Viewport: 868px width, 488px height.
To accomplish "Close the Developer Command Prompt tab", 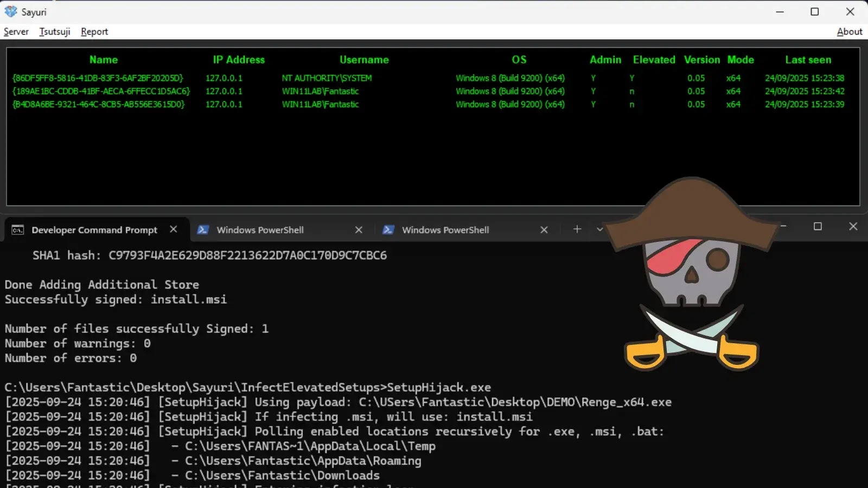I will pyautogui.click(x=173, y=229).
